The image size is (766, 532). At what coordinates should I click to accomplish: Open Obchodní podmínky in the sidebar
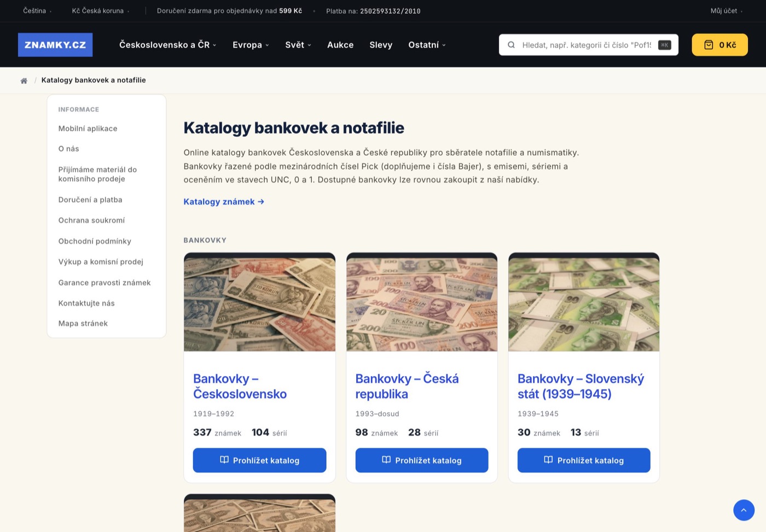95,241
